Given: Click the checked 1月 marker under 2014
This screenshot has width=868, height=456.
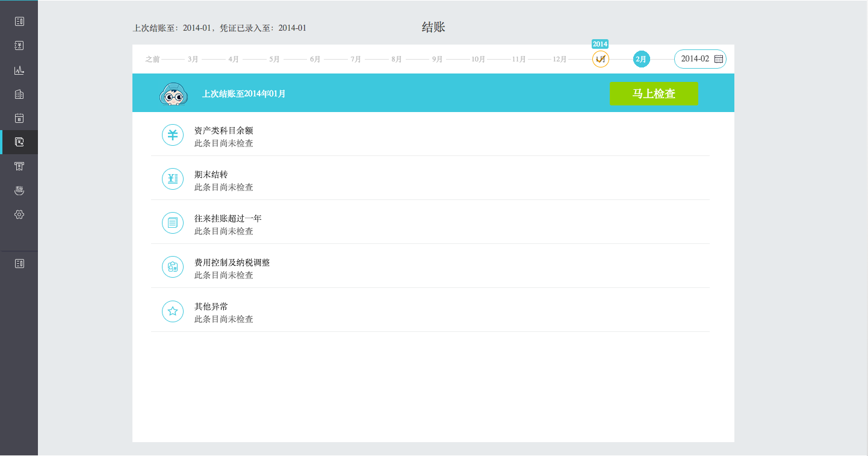Looking at the screenshot, I should [x=600, y=58].
